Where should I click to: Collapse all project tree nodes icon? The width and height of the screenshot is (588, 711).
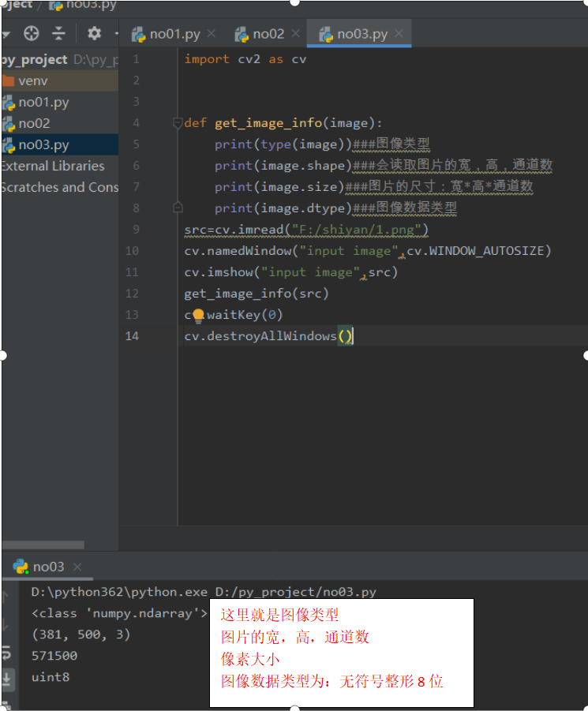point(58,34)
